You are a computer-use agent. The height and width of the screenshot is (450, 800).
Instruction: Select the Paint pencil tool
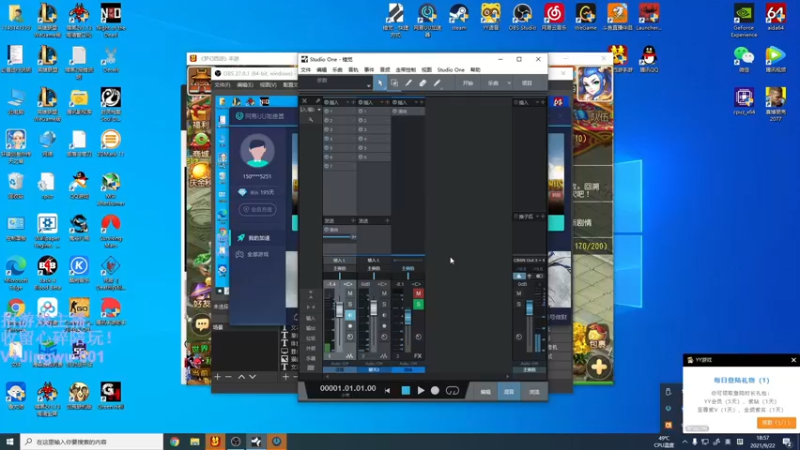point(409,83)
